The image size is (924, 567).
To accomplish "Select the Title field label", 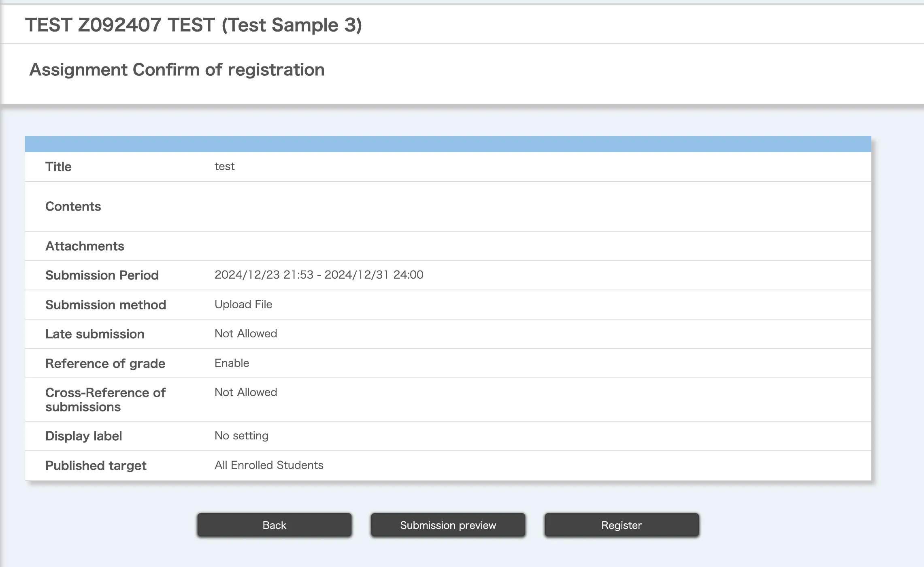I will (x=58, y=167).
